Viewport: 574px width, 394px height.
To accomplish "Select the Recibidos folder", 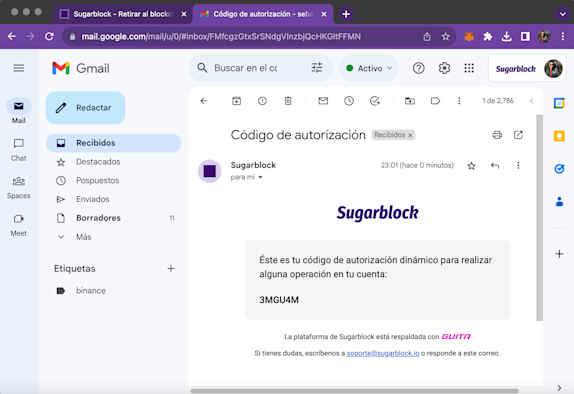I will click(113, 143).
